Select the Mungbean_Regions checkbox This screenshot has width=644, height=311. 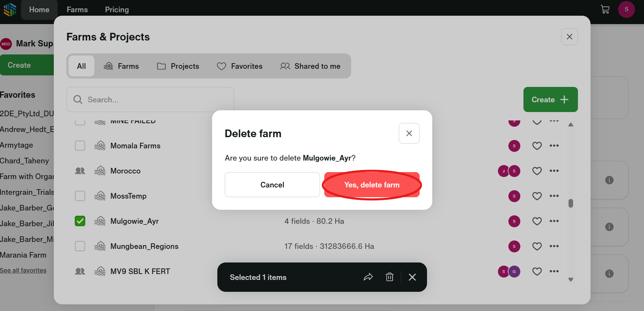click(80, 246)
